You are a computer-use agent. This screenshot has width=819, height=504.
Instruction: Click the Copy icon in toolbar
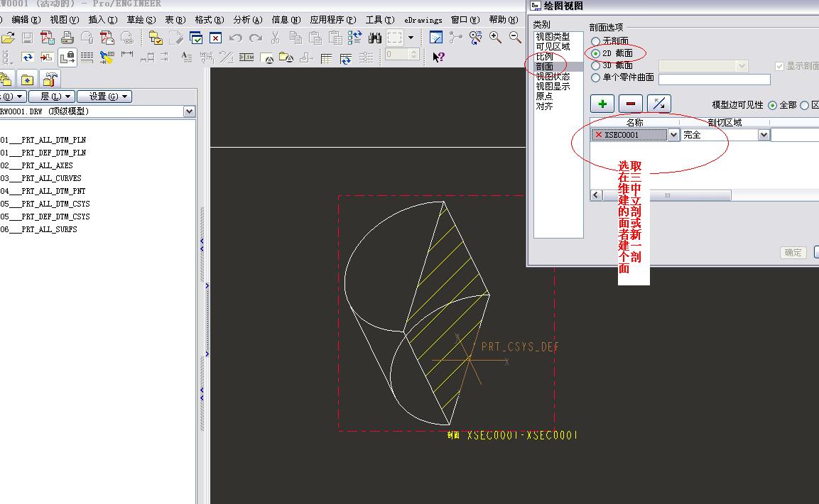(295, 38)
